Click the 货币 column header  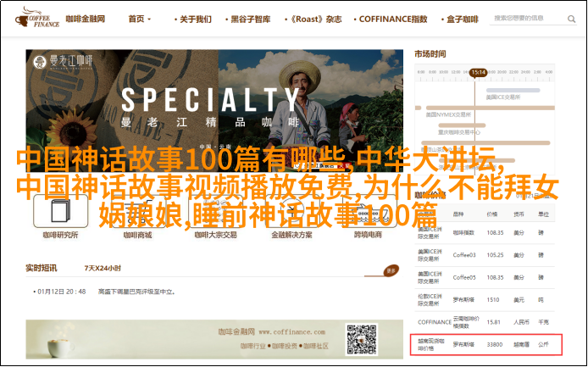519,214
